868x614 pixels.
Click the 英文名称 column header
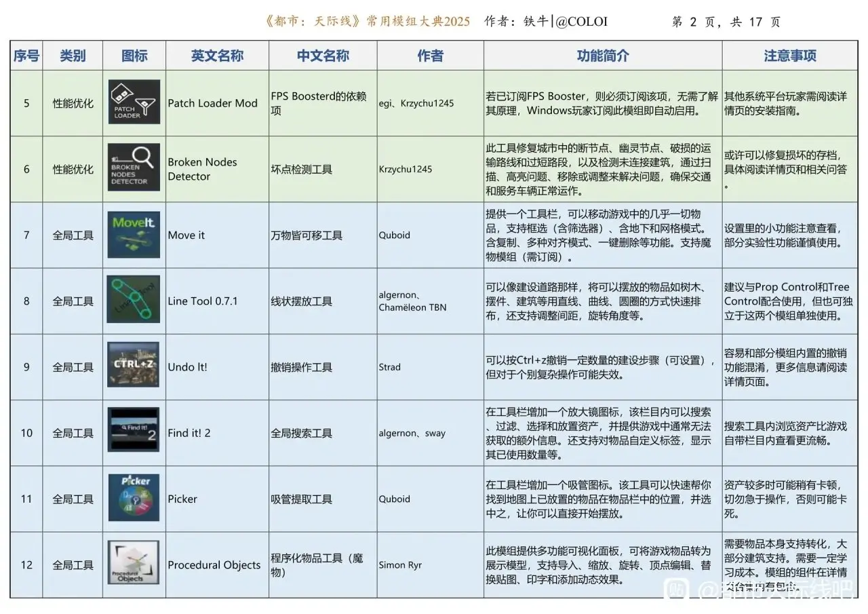217,56
